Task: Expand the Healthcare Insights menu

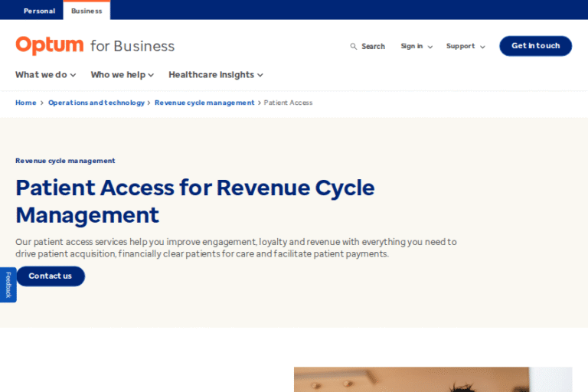Action: coord(215,75)
